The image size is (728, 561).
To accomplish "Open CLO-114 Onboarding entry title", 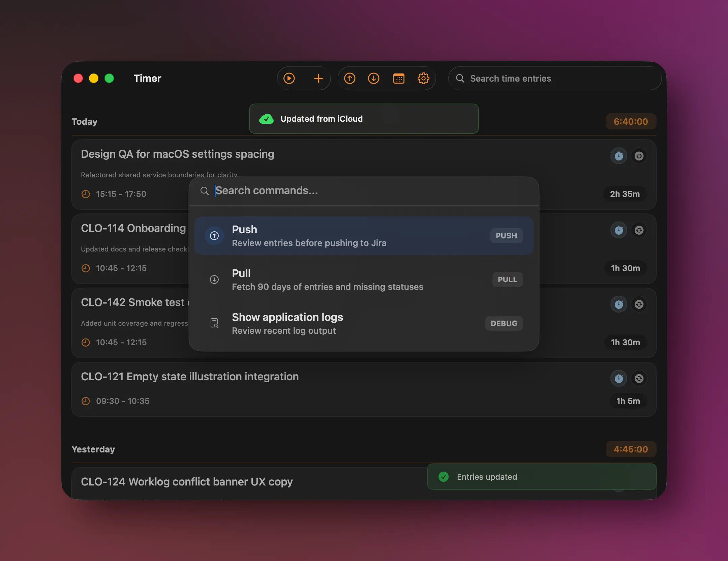I will (133, 228).
